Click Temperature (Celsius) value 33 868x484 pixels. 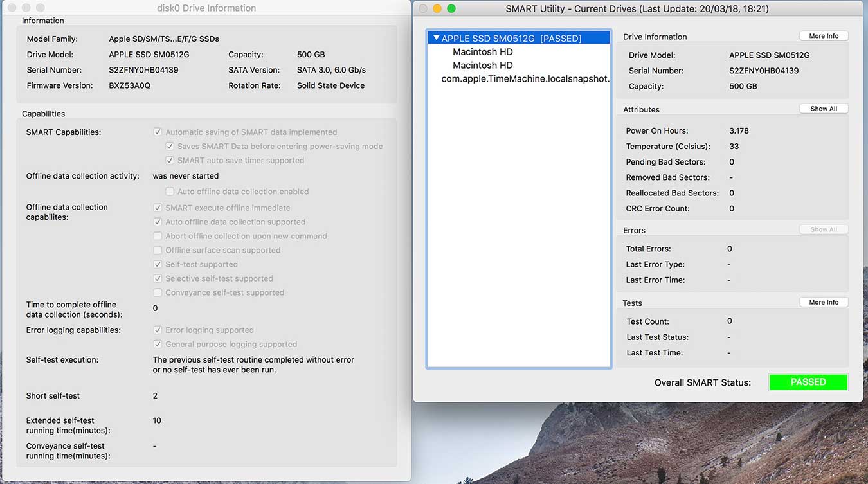tap(734, 146)
